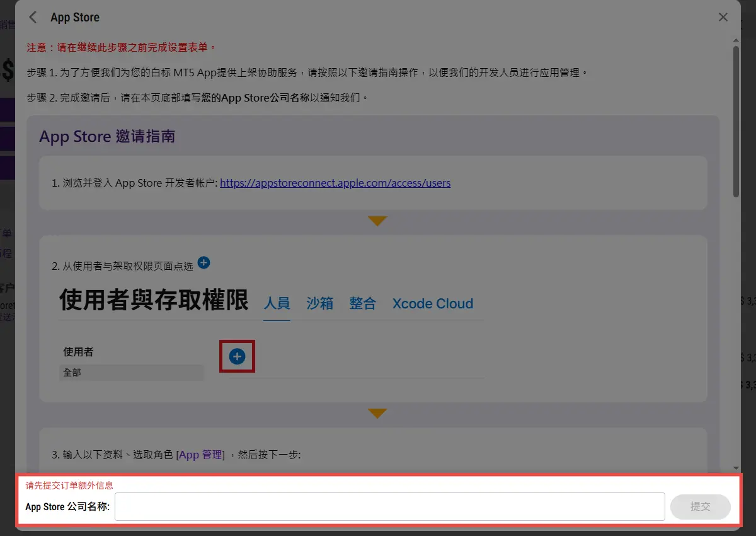756x536 pixels.
Task: Click the 使用者與存取權限 heading
Action: tap(154, 300)
